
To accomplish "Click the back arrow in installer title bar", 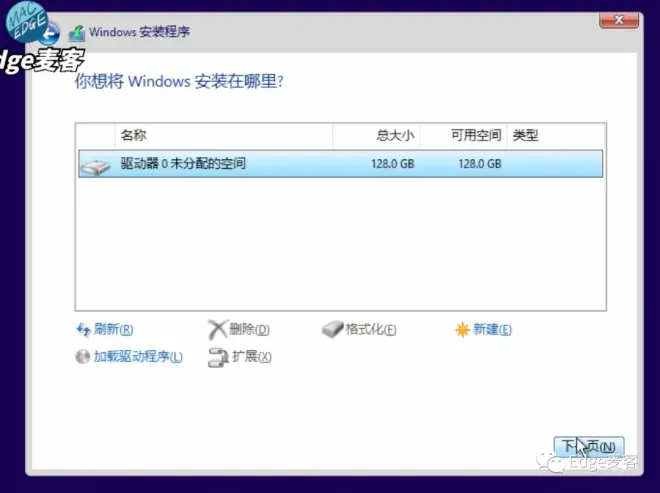I will click(x=50, y=34).
